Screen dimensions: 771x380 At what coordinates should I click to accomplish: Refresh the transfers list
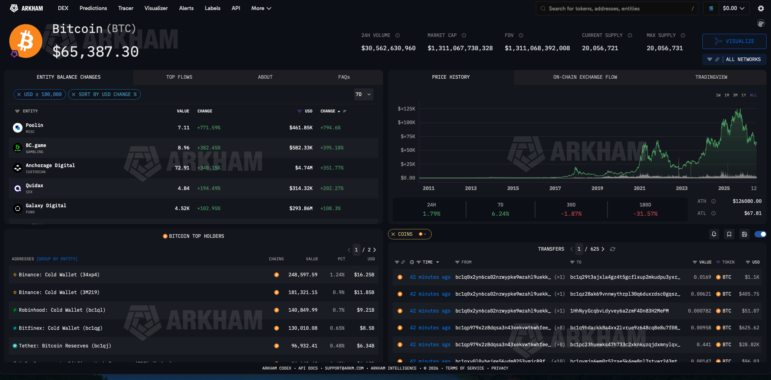[612, 249]
